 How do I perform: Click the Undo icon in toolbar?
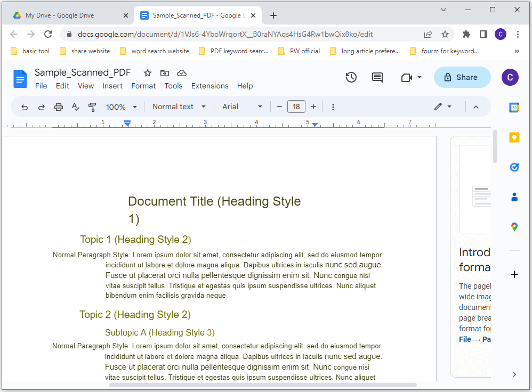click(25, 107)
